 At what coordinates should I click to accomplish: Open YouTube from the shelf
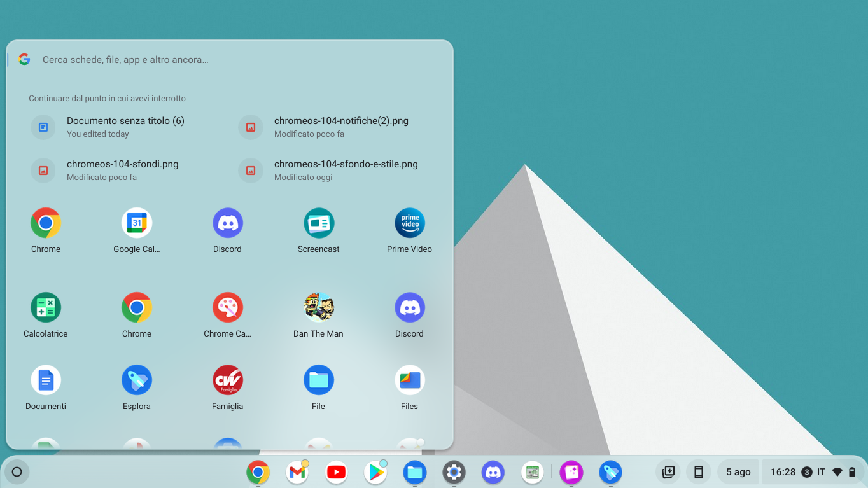[336, 472]
